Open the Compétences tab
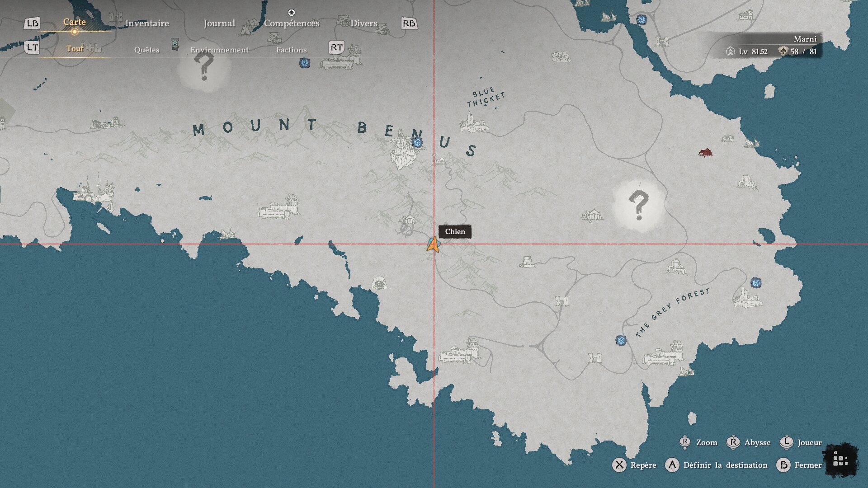The image size is (868, 488). click(292, 23)
